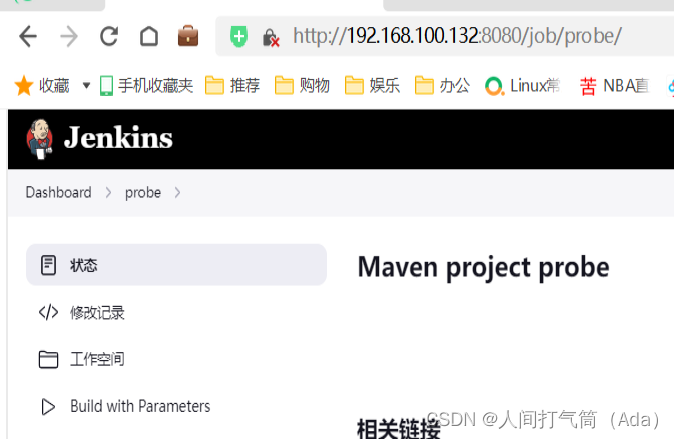Open the NBA bookmark
The image size is (674, 439).
(615, 86)
